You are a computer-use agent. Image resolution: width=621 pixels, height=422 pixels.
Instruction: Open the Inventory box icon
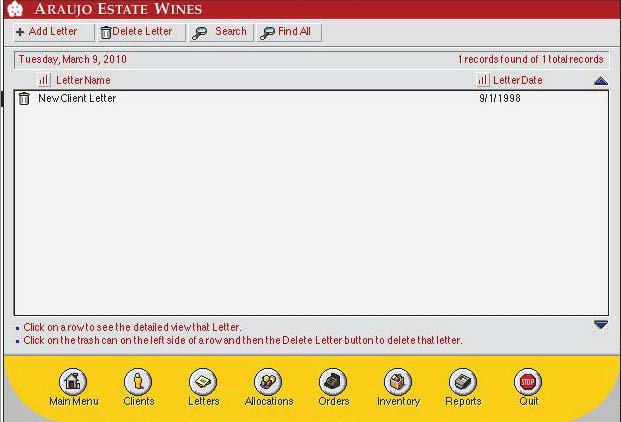[x=398, y=382]
